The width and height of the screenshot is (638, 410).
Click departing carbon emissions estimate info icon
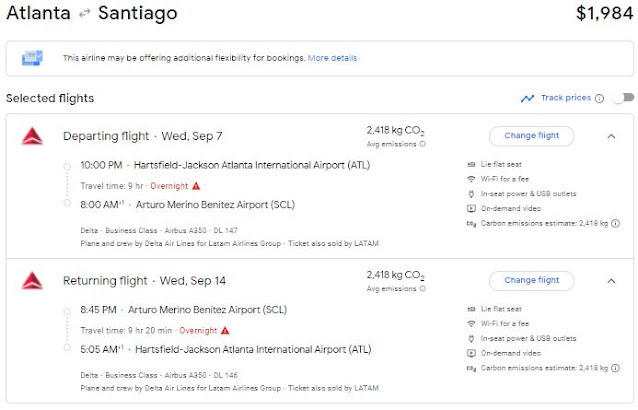click(615, 223)
